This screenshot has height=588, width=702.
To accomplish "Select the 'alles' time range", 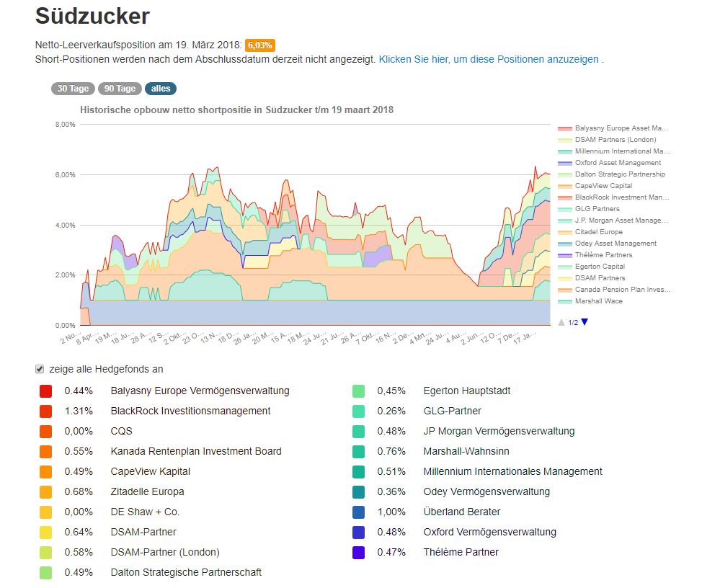I will [x=161, y=89].
